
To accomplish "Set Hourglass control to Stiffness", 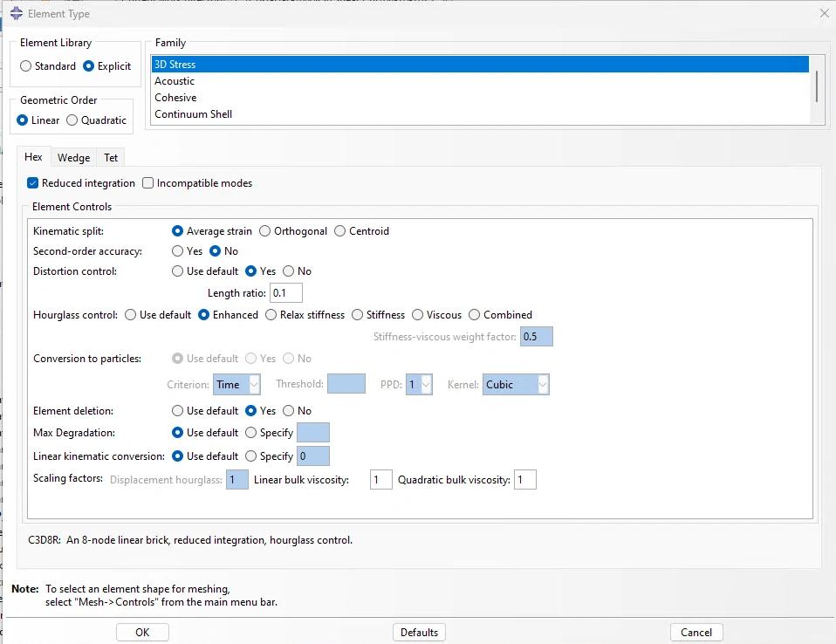I will [x=357, y=315].
